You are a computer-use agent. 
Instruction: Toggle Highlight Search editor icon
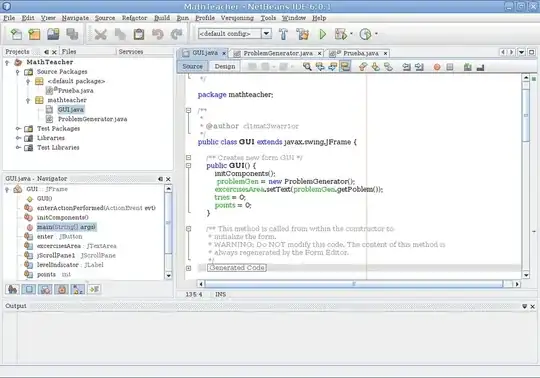pos(345,66)
